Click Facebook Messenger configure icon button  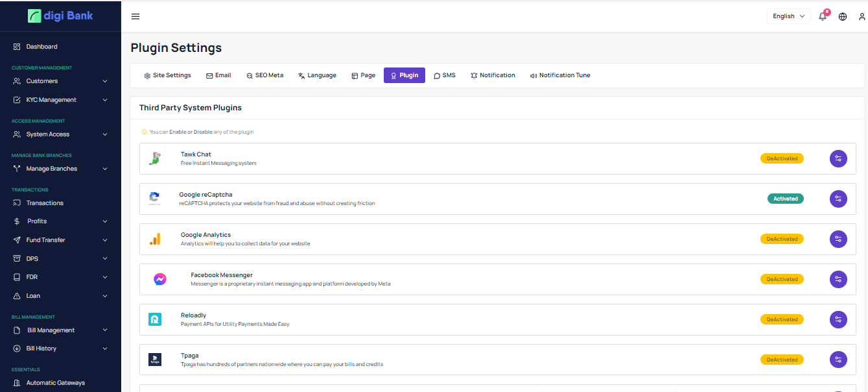point(838,279)
